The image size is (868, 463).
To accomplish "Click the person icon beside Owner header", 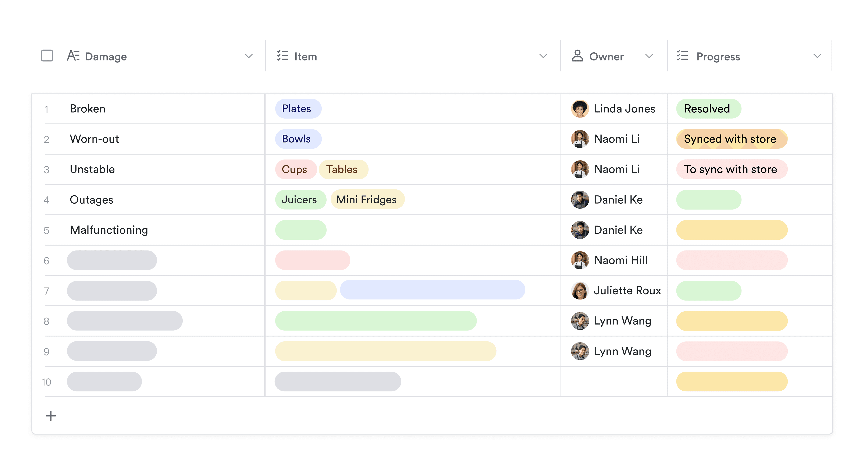I will [577, 56].
